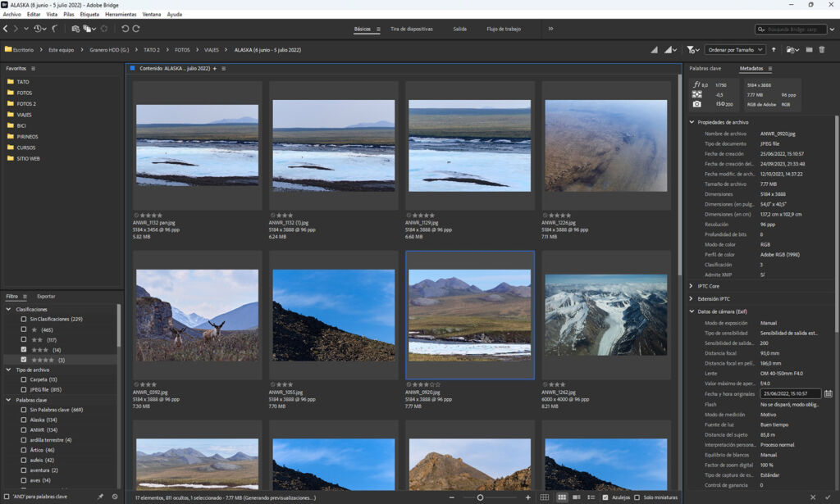Open the Etiqueta menu
Screen dimensions: 840x504
89,15
